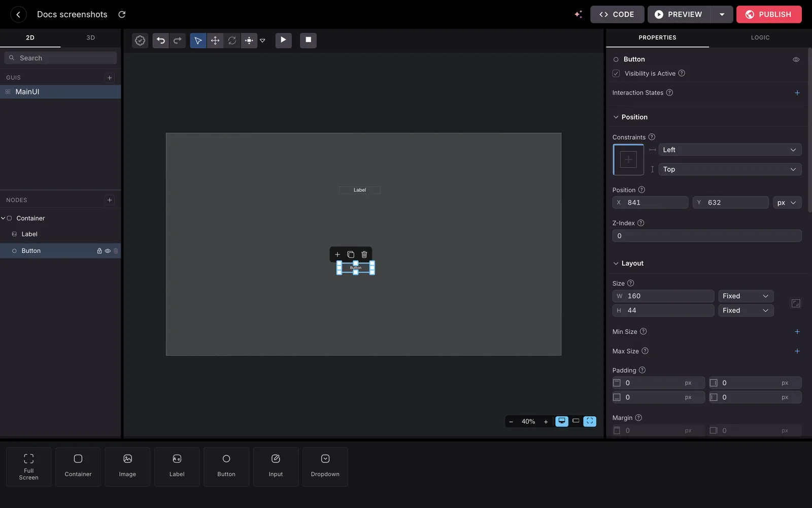
Task: Delete the selected button via canvas trash icon
Action: click(x=364, y=255)
